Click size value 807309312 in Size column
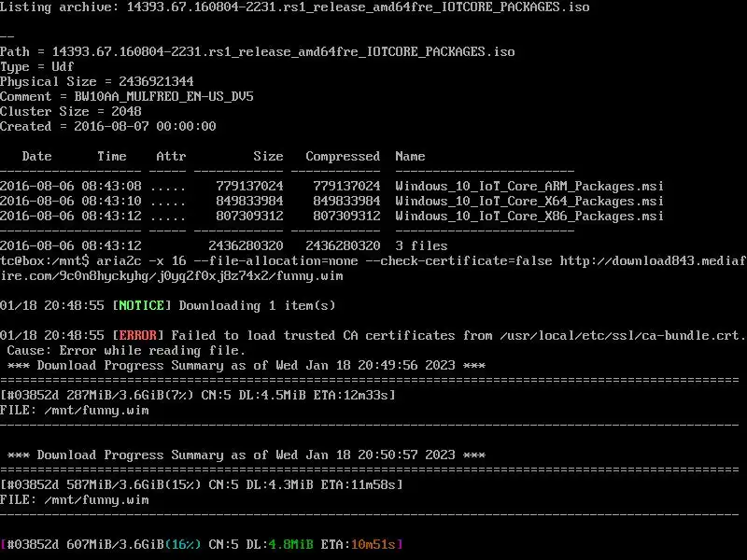The height and width of the screenshot is (560, 747). pyautogui.click(x=249, y=217)
